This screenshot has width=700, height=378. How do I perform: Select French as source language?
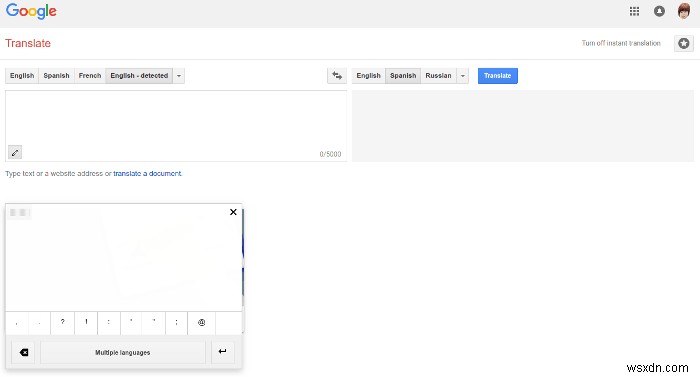[90, 76]
